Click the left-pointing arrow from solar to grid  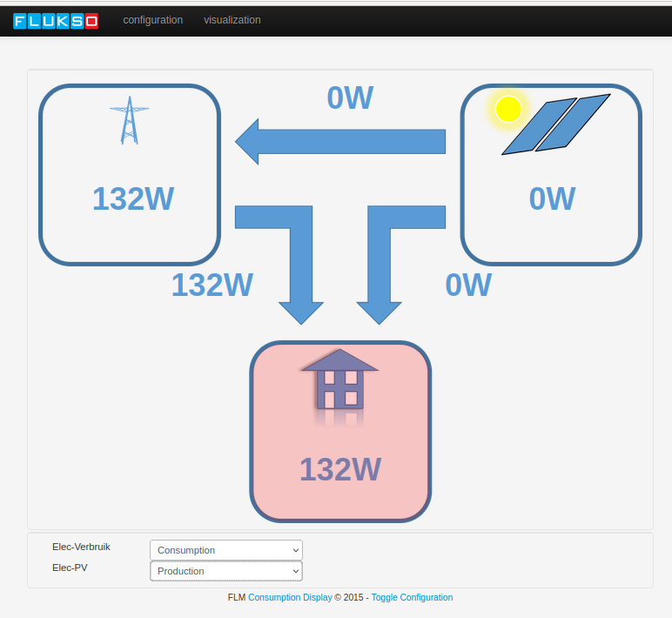click(x=340, y=141)
